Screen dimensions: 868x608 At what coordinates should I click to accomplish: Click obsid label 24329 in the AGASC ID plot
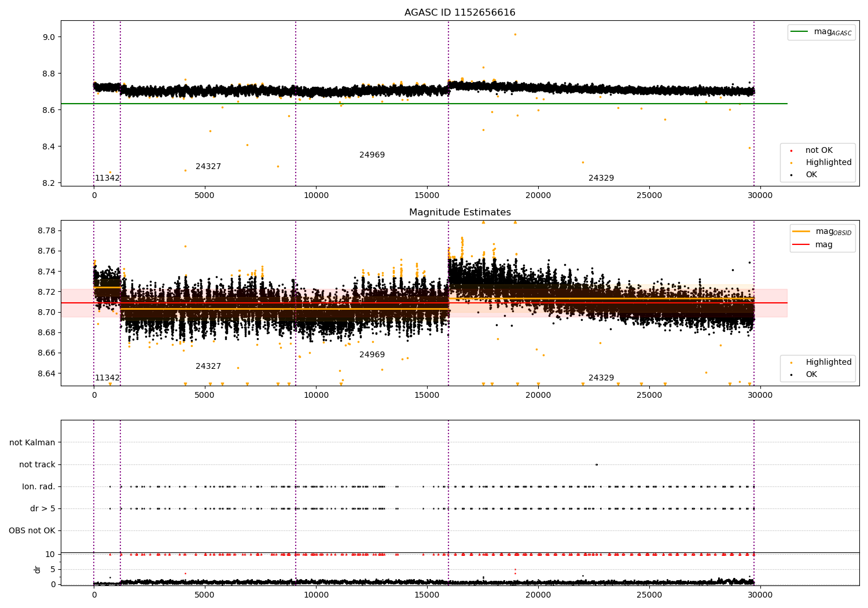click(601, 178)
